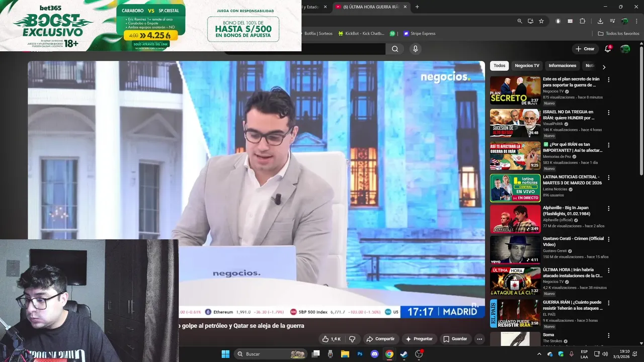Screen dimensions: 644x362
Task: Click the taskbar Buscar search box
Action: [x=271, y=354]
